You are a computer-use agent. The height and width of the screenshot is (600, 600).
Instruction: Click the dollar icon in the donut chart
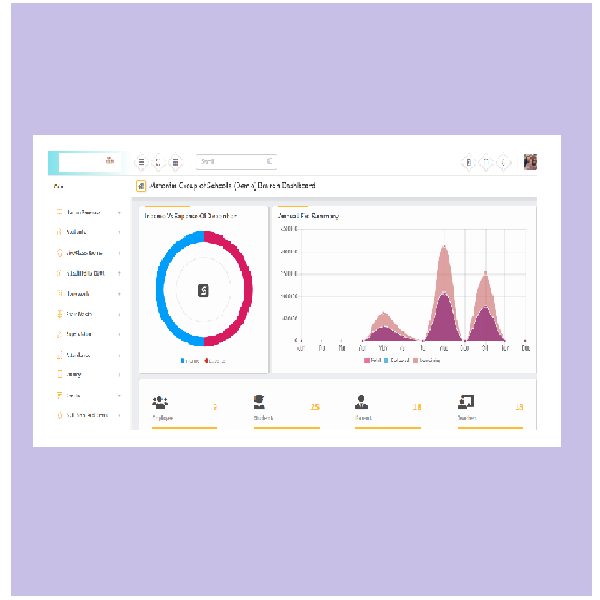(x=203, y=291)
